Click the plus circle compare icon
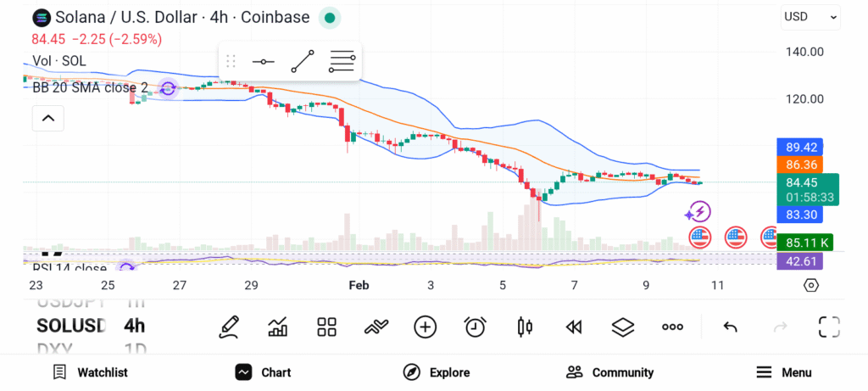 (426, 327)
